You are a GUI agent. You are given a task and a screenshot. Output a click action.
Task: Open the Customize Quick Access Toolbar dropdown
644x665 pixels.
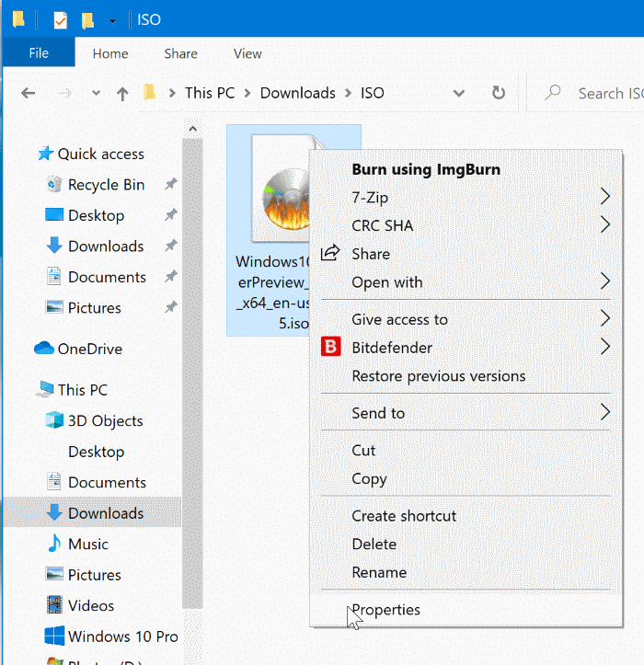pyautogui.click(x=112, y=20)
